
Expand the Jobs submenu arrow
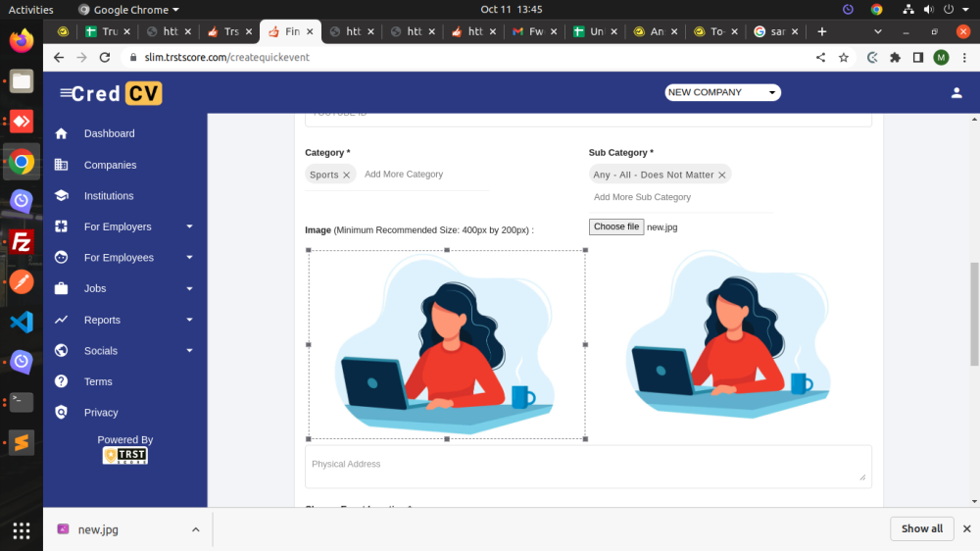189,288
